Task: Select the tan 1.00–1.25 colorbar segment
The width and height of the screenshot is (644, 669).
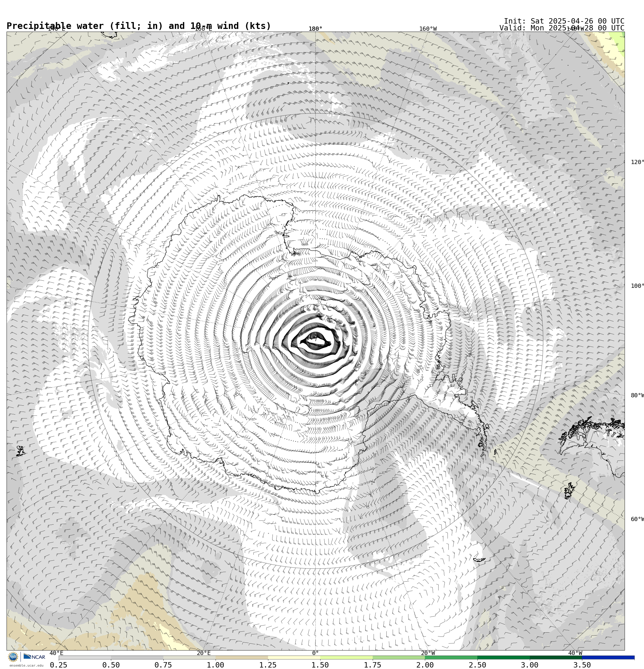Action: (x=241, y=657)
